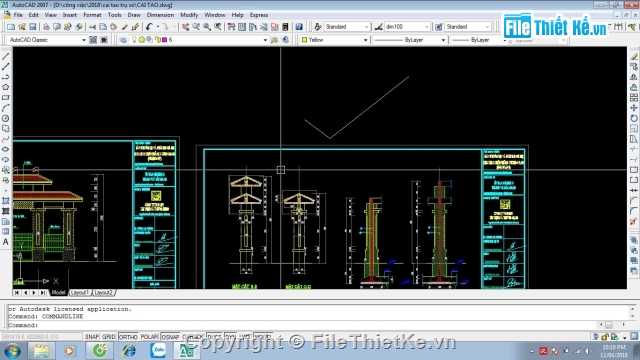Image resolution: width=640 pixels, height=360 pixels.
Task: Toggle SNAP mode in status bar
Action: click(x=91, y=337)
